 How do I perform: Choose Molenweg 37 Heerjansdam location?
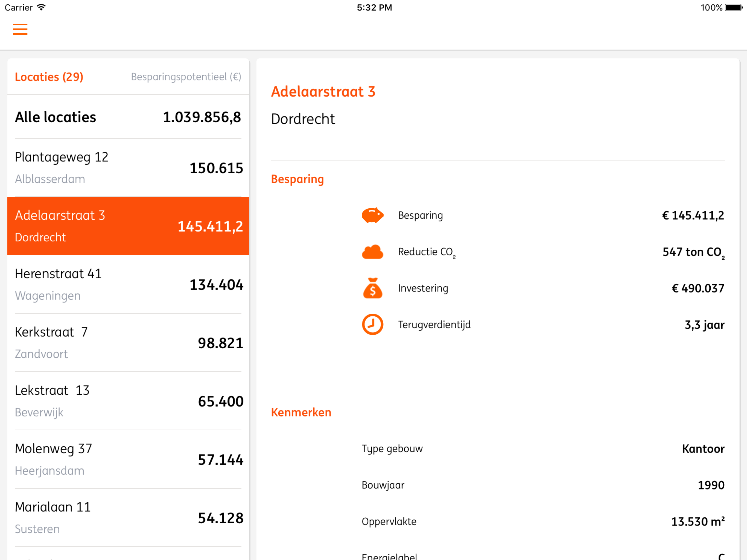[128, 459]
